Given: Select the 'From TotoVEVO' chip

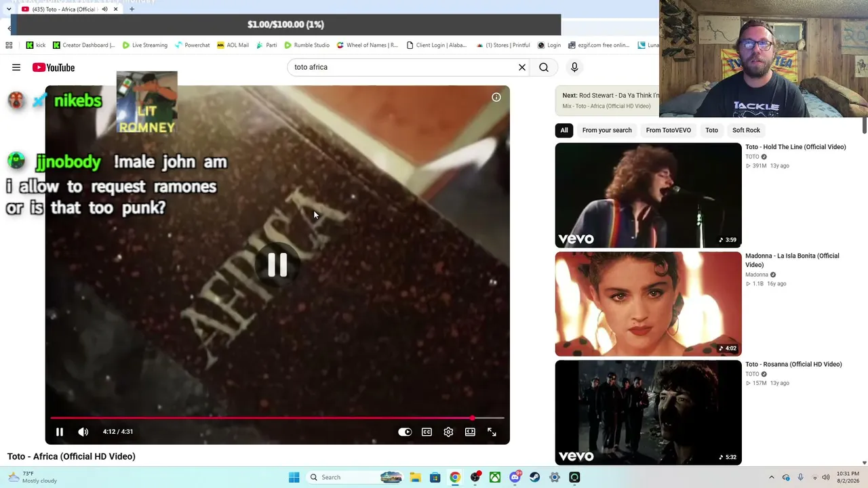Looking at the screenshot, I should [669, 130].
